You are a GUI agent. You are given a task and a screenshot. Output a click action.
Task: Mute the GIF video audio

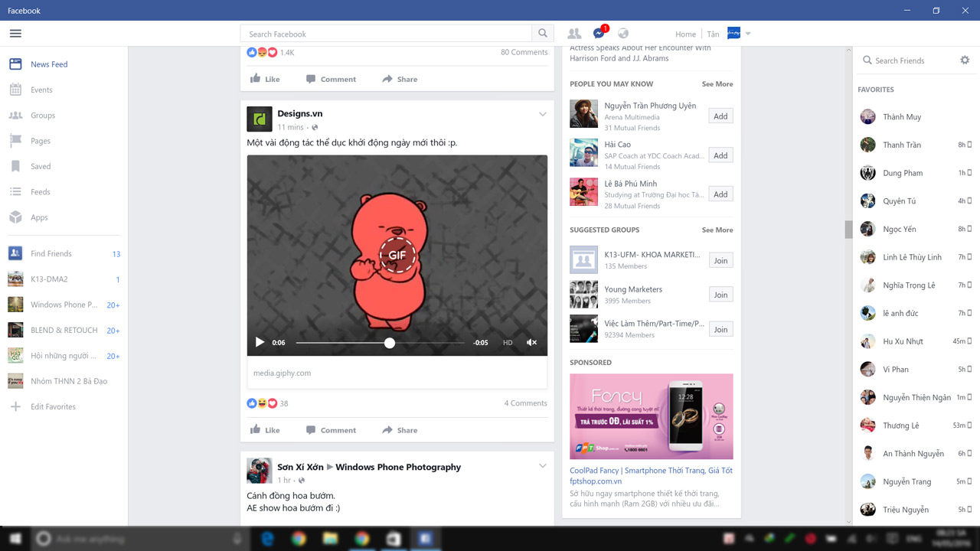pyautogui.click(x=532, y=343)
